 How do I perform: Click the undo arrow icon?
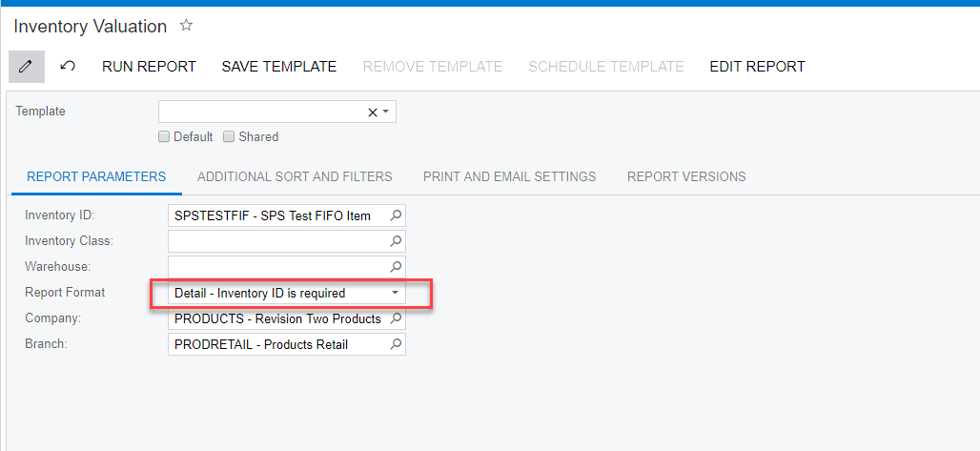(68, 67)
